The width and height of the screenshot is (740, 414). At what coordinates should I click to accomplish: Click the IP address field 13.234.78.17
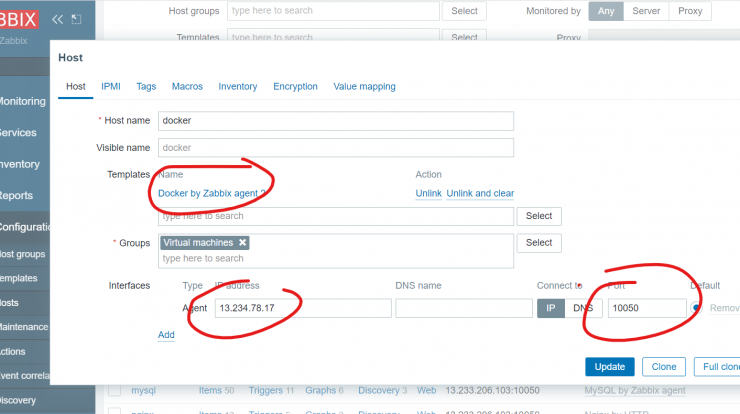click(303, 308)
